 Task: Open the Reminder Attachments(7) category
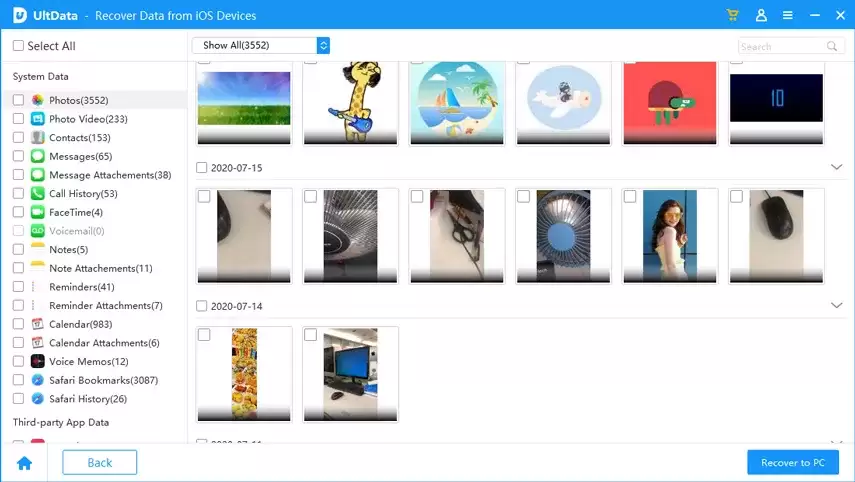[106, 305]
